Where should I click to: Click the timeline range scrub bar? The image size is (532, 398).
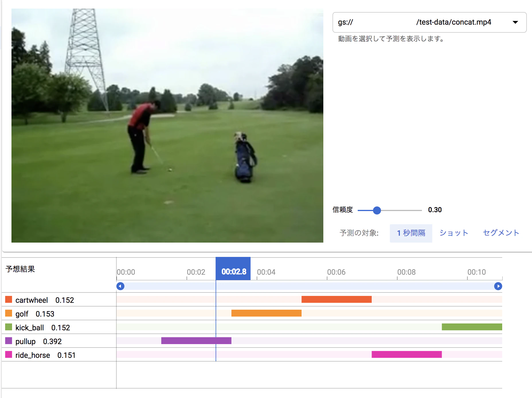pos(309,286)
